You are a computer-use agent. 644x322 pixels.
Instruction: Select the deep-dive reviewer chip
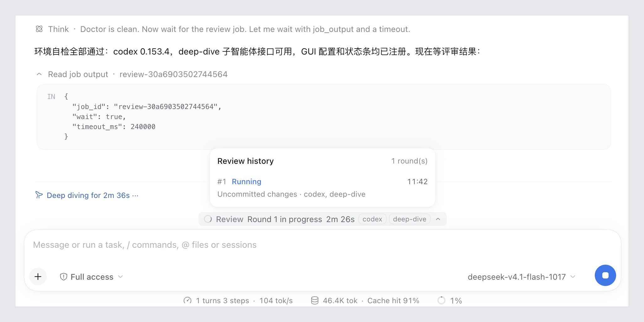coord(409,219)
